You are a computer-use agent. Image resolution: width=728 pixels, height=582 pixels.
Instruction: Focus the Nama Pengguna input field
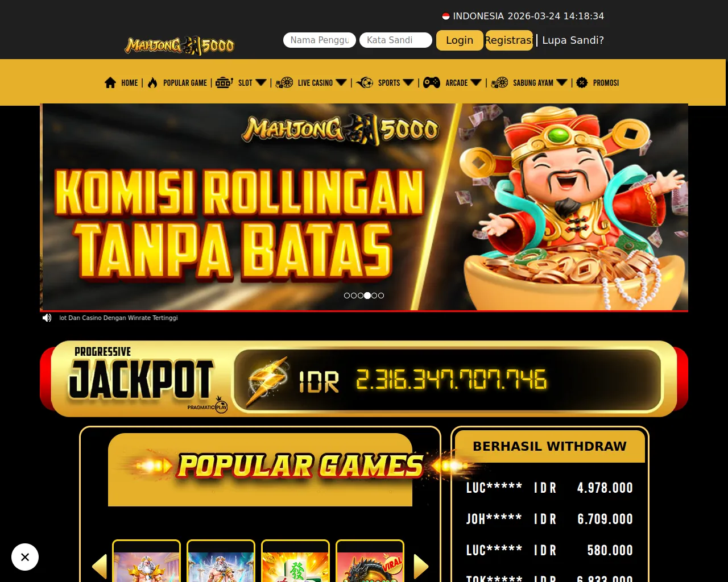coord(320,40)
